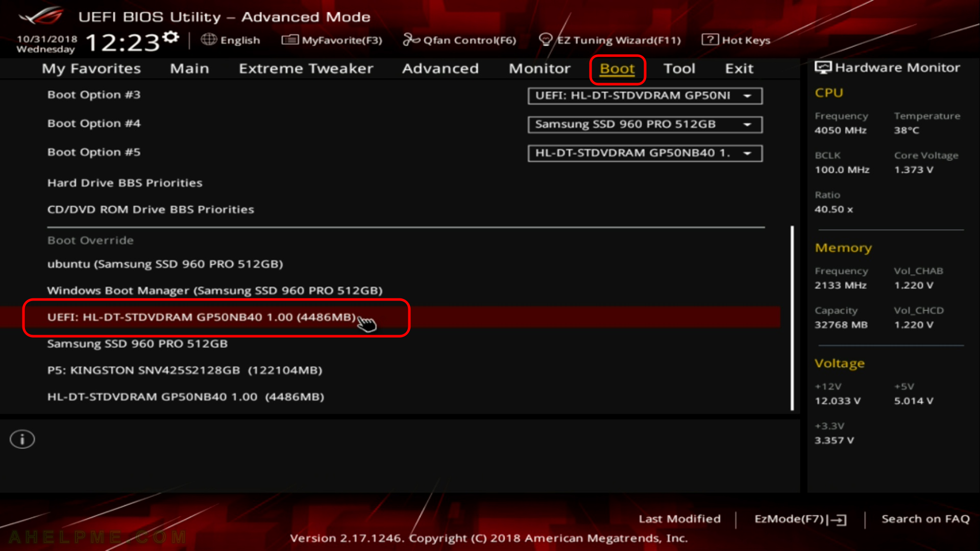Select the Advanced tab
Screen dimensions: 980x551
tap(440, 68)
